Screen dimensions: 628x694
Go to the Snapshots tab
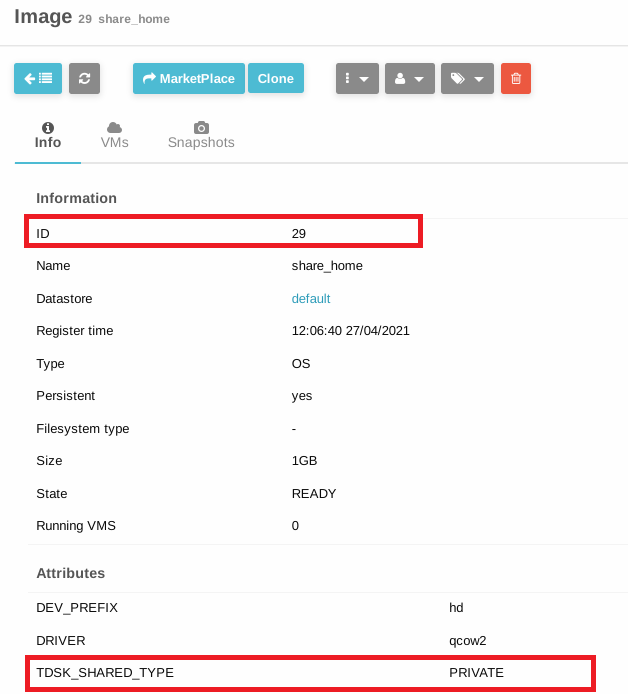(x=201, y=136)
